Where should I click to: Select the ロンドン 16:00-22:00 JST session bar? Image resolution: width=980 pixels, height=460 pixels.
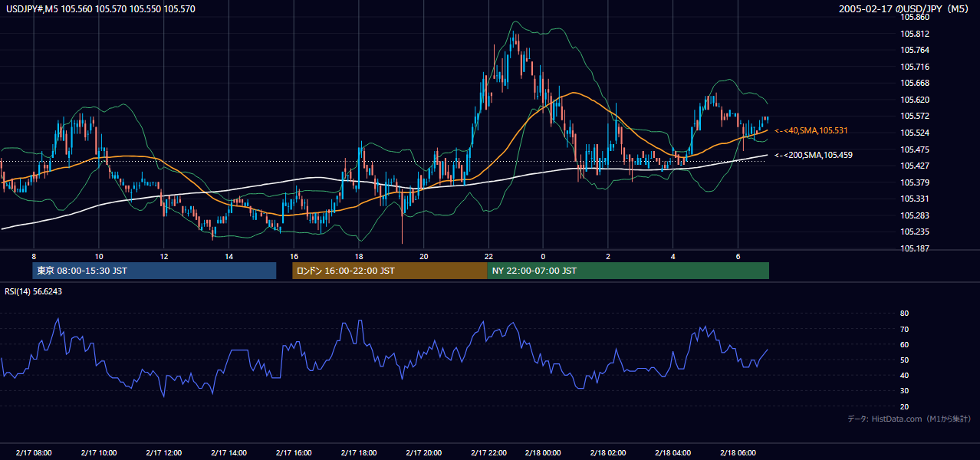click(x=390, y=271)
